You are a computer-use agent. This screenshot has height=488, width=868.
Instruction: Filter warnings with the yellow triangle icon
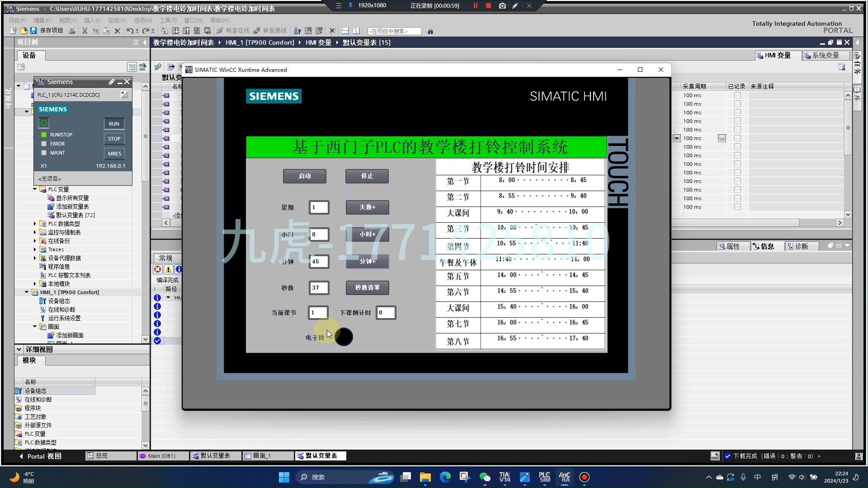[x=168, y=269]
